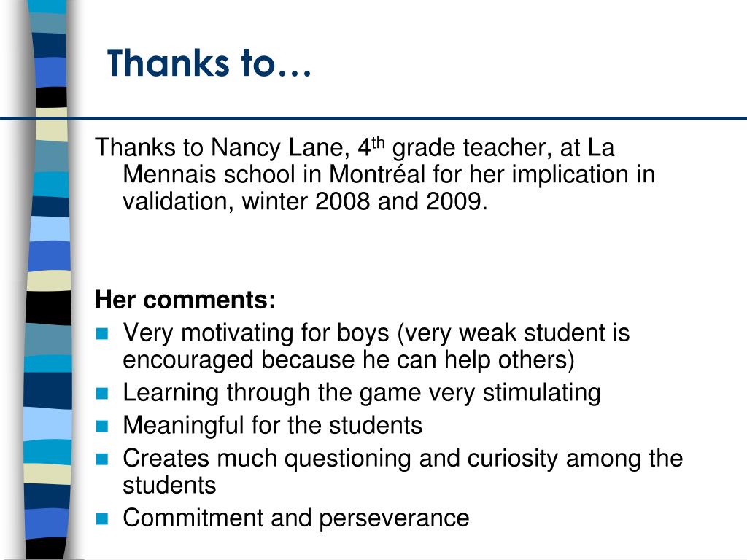Select the bullet before 'Meaningful for the students'
The width and height of the screenshot is (747, 560).
[x=102, y=426]
